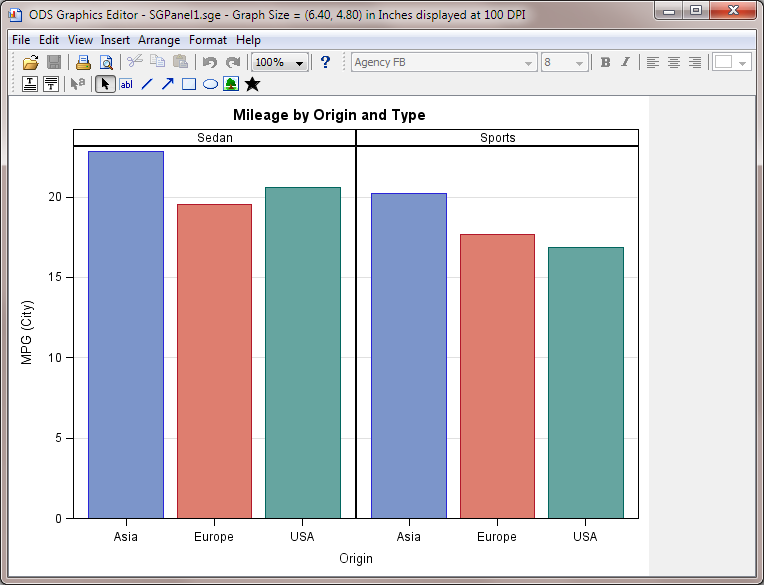
Task: Click the grayed-out select text icon
Action: coord(78,84)
